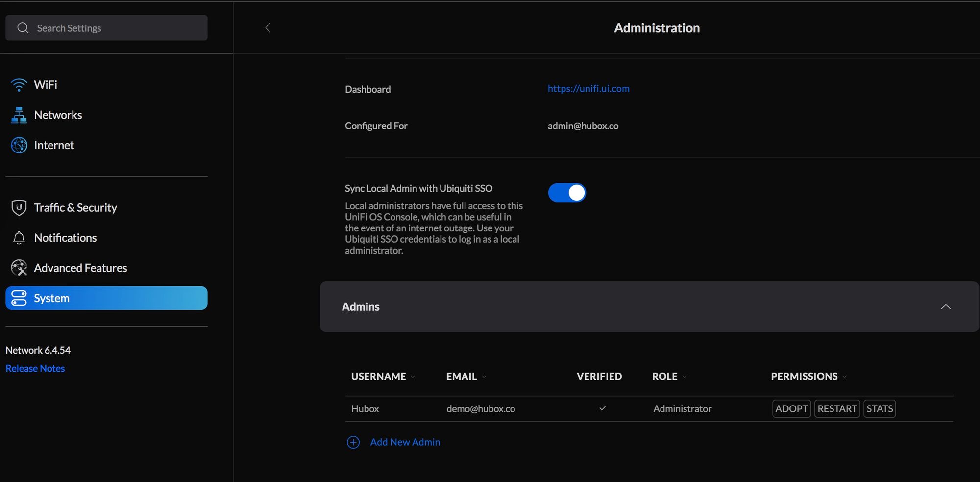Sort admins by EMAIL column

click(x=465, y=376)
